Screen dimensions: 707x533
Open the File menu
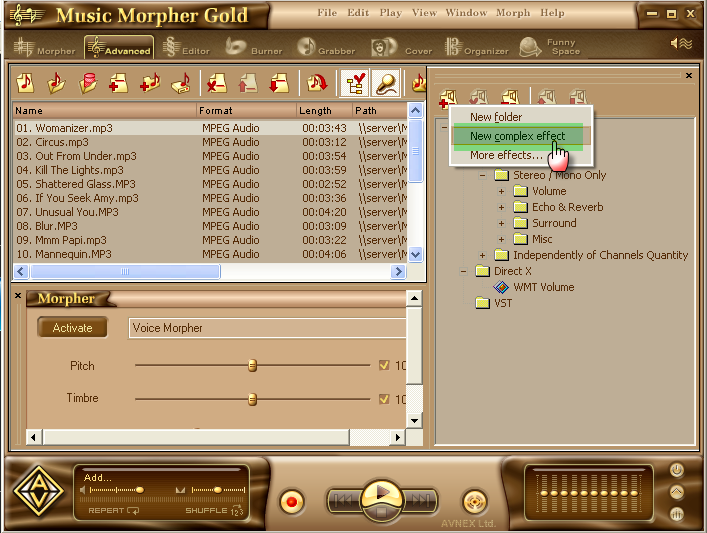point(327,13)
